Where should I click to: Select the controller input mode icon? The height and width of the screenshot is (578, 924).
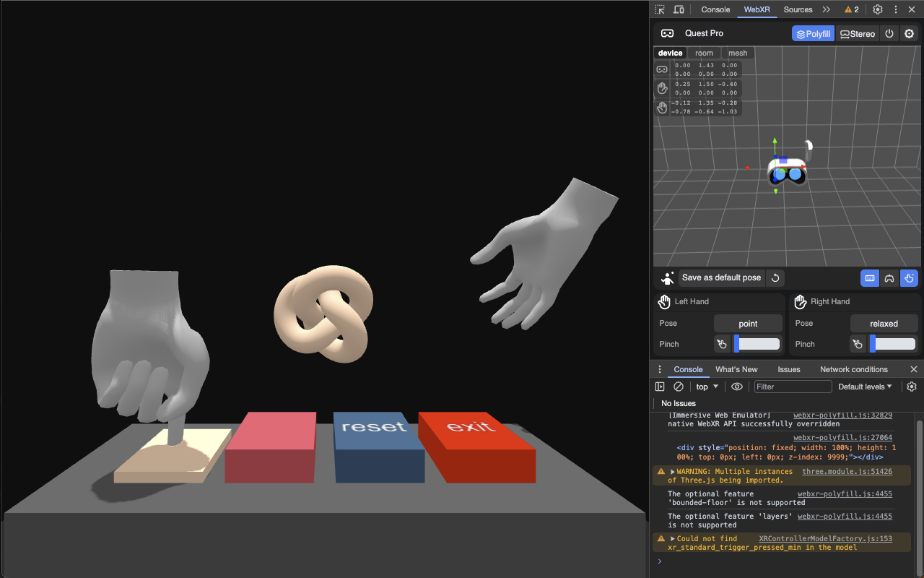[x=889, y=278]
